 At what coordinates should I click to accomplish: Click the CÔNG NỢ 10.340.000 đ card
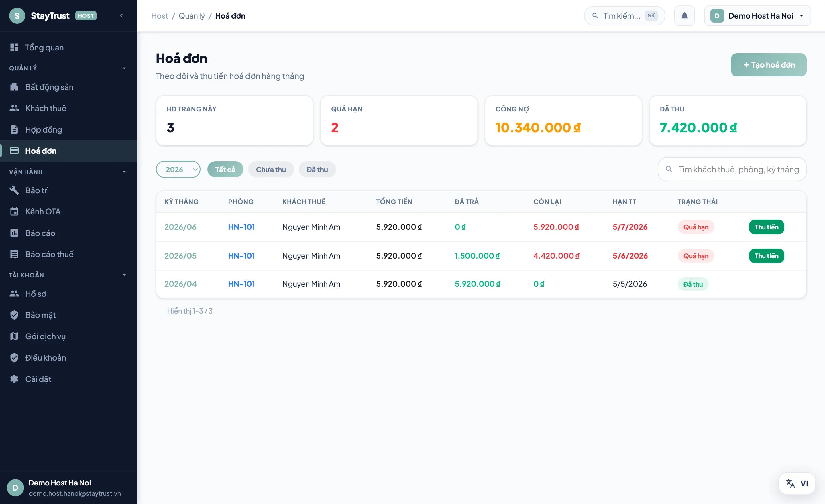[563, 121]
